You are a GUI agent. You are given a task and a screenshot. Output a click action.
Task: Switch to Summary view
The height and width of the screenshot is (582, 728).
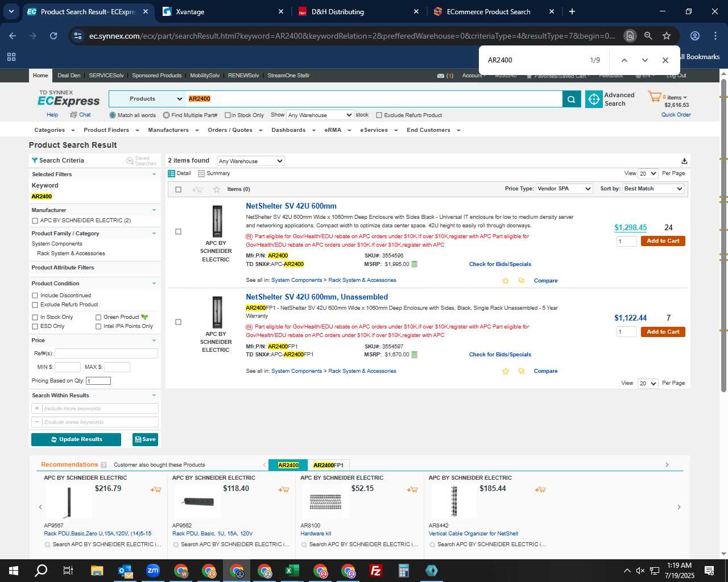tap(214, 173)
